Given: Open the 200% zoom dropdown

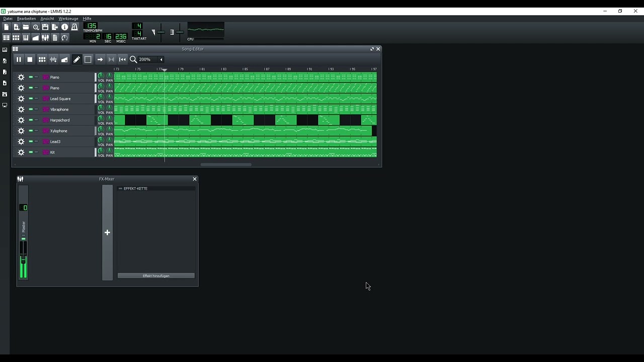Looking at the screenshot, I should (x=151, y=59).
